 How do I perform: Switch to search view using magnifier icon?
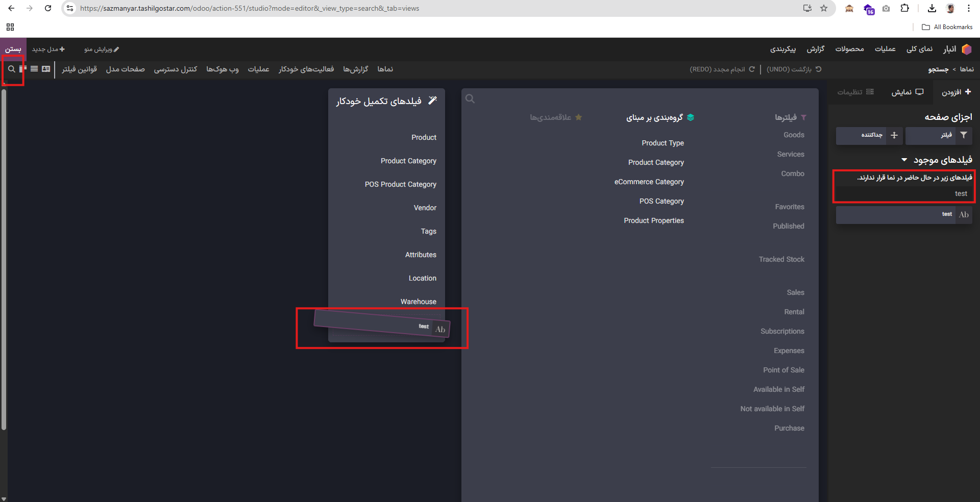11,69
